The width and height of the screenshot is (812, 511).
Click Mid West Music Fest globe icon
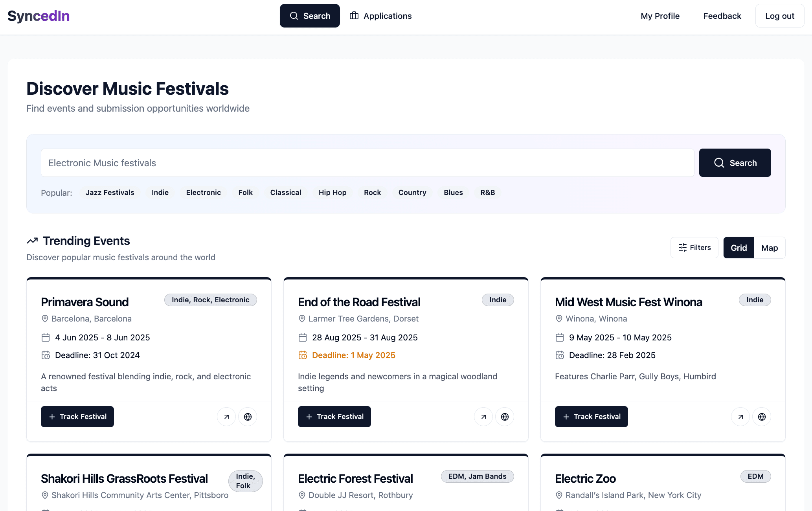(x=762, y=417)
